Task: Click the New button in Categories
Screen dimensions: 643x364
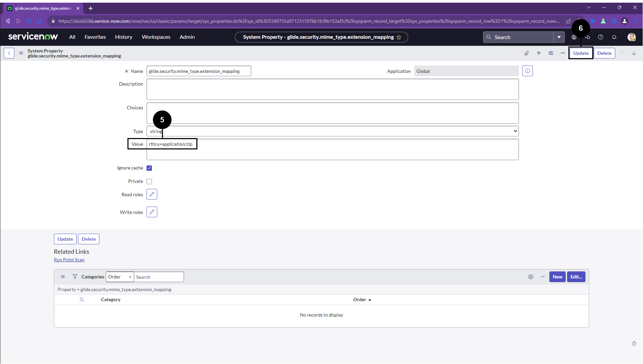Action: (557, 277)
